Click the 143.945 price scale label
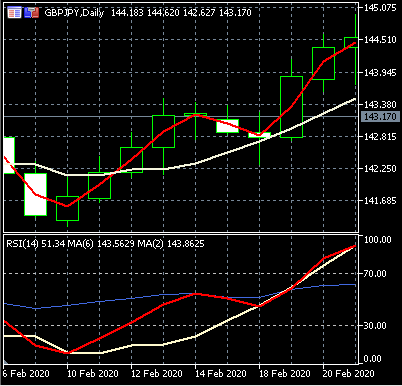This screenshot has width=402, height=386. tap(380, 72)
